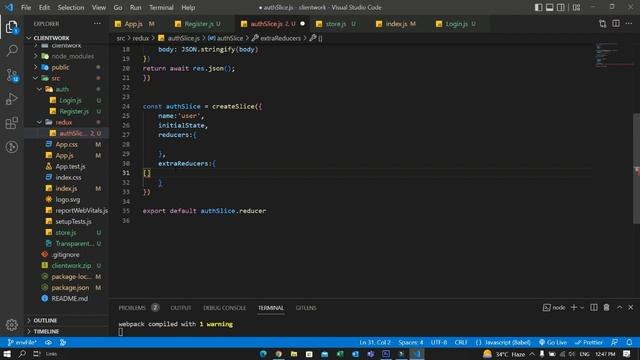
Task: Kill terminal with trash icon
Action: coord(607,307)
